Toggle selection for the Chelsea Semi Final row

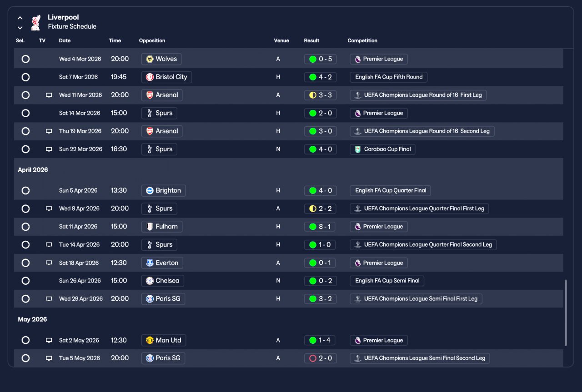(x=25, y=281)
